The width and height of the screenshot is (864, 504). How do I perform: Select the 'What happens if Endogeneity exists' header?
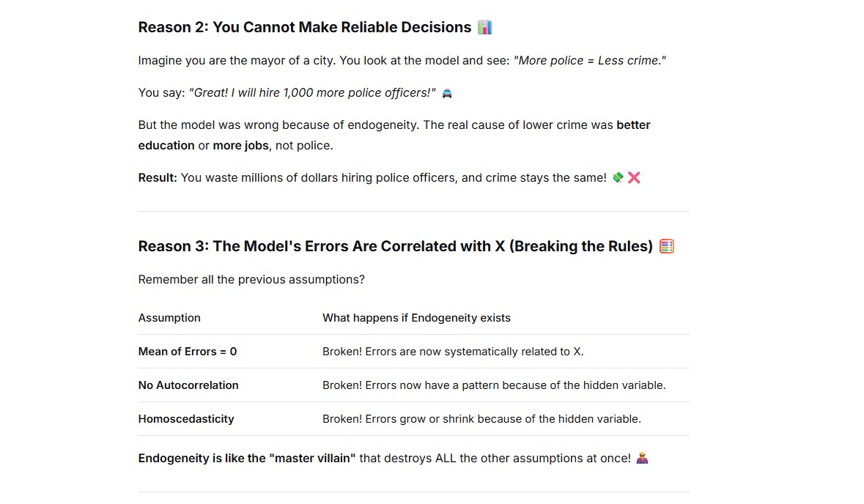416,318
